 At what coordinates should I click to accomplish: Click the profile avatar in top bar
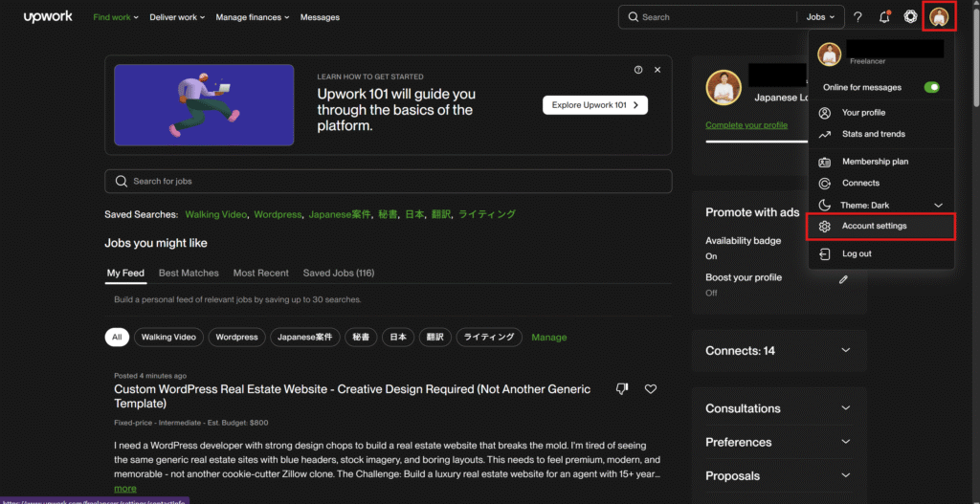(939, 17)
